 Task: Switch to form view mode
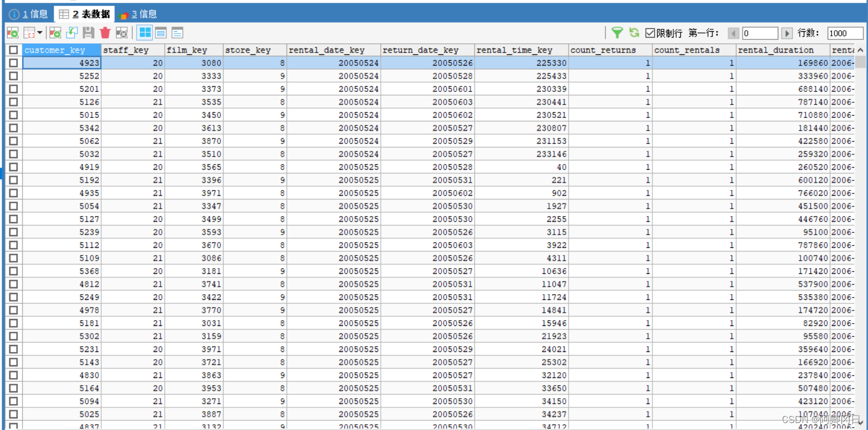tap(161, 33)
